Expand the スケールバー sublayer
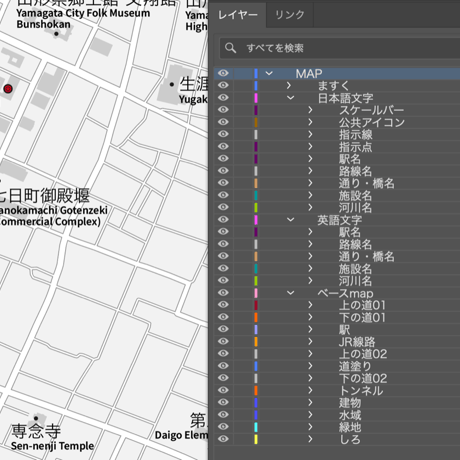Image resolution: width=460 pixels, height=460 pixels. 310,110
